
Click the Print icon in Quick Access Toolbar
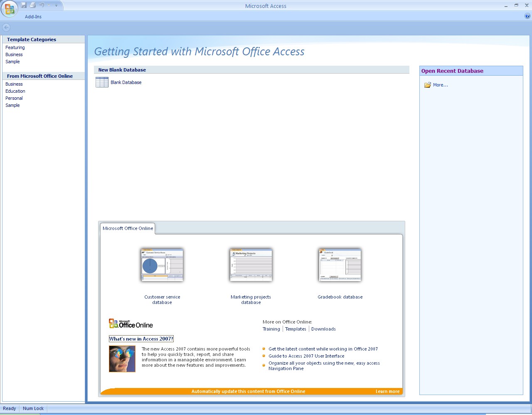click(x=32, y=5)
